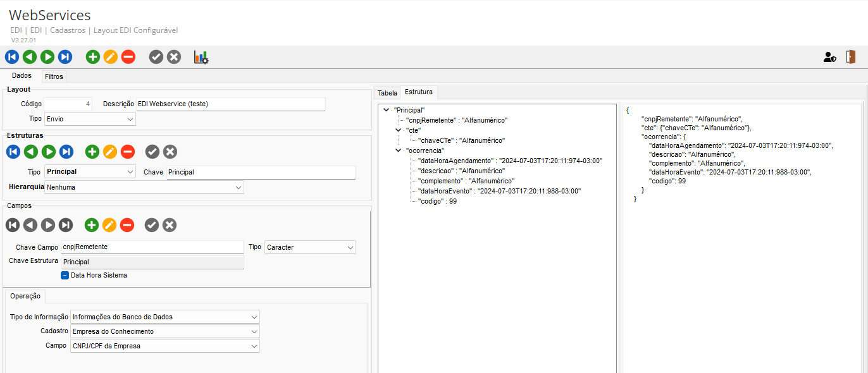
Task: Go to previous record in main toolbar
Action: pos(30,57)
